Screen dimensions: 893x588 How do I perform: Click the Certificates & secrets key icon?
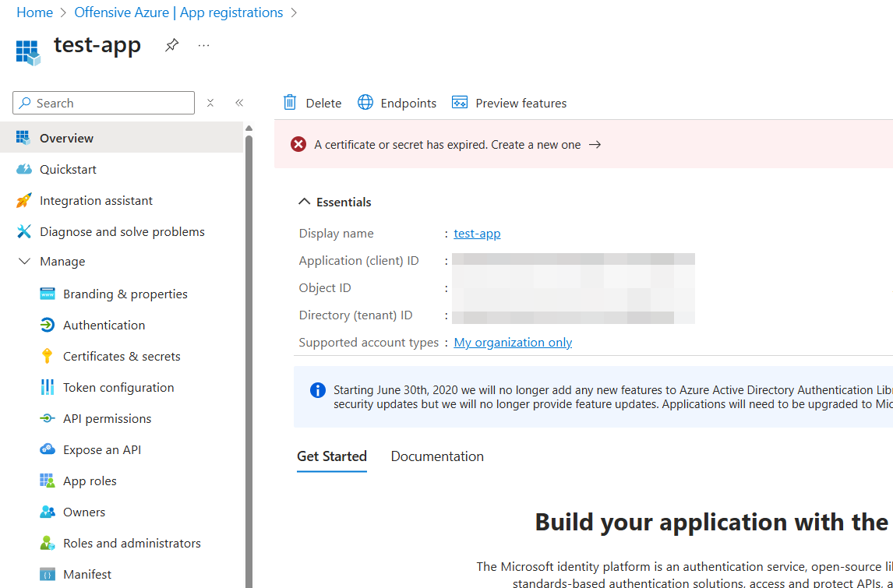pos(48,356)
